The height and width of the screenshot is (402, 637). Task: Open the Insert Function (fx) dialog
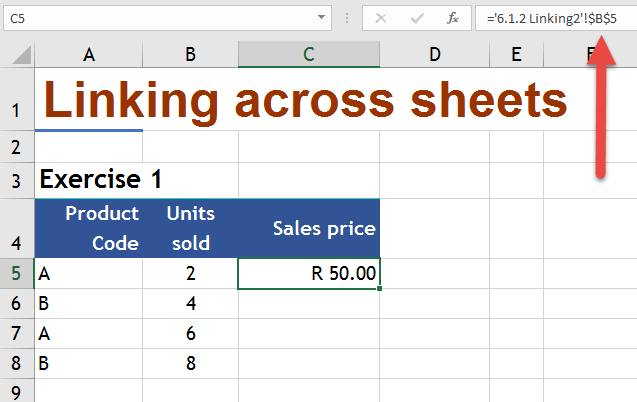click(452, 18)
